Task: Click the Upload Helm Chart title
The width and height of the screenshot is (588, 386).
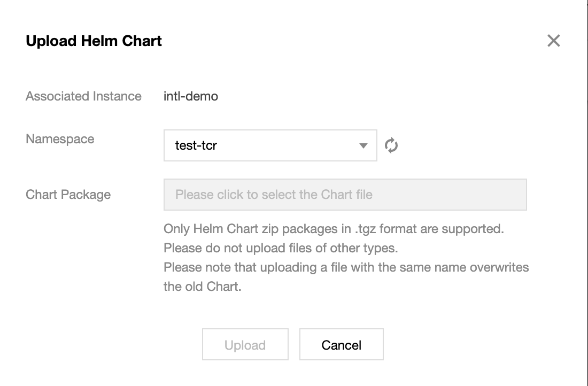Action: 94,41
